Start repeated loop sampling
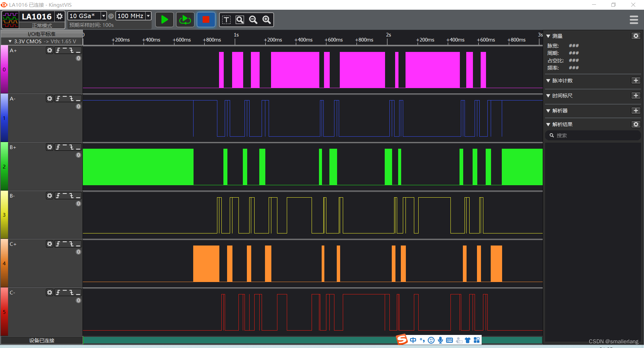The image size is (644, 348). click(x=185, y=20)
